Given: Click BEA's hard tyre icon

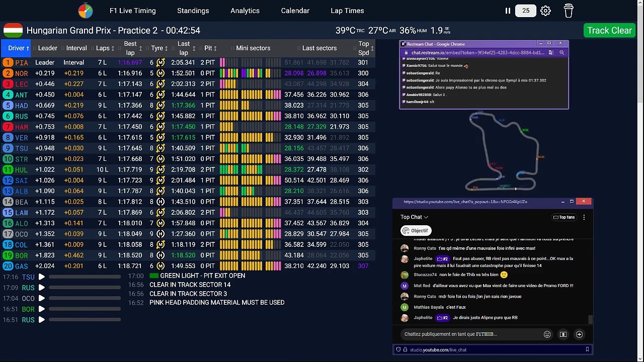Looking at the screenshot, I should [x=160, y=202].
